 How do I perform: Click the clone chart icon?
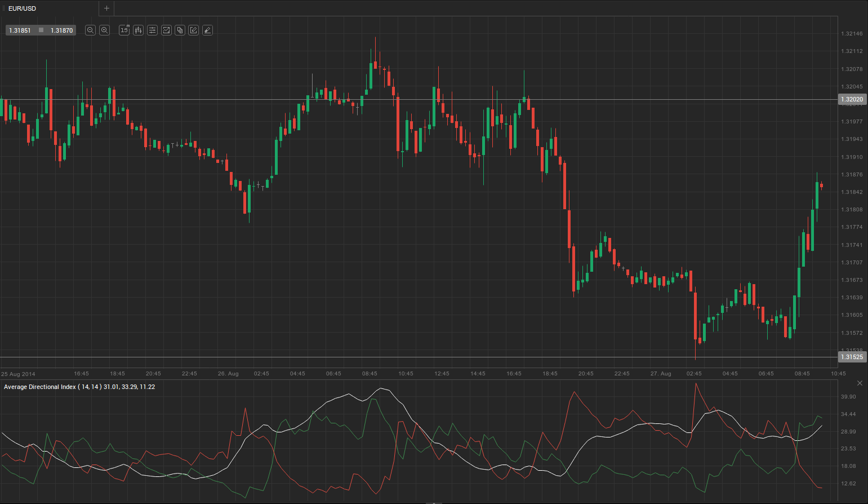[180, 30]
